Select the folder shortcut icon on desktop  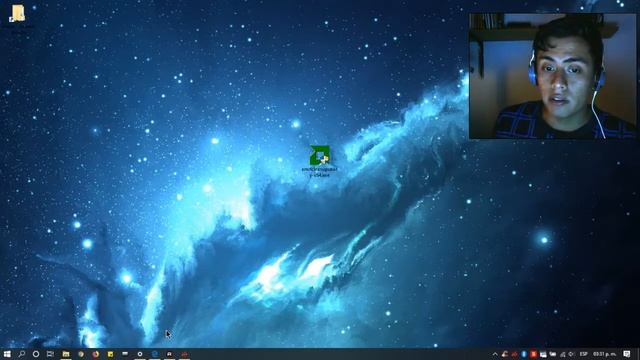tap(17, 13)
